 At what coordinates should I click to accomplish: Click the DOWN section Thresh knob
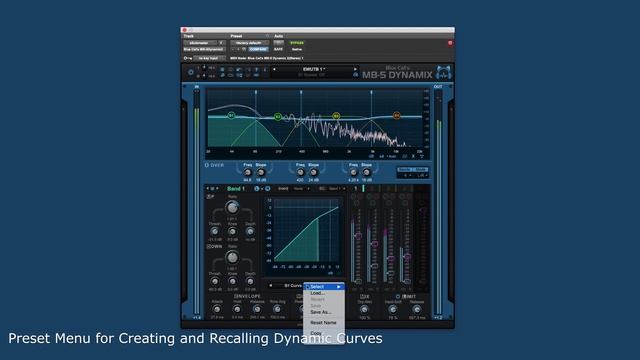click(x=215, y=282)
